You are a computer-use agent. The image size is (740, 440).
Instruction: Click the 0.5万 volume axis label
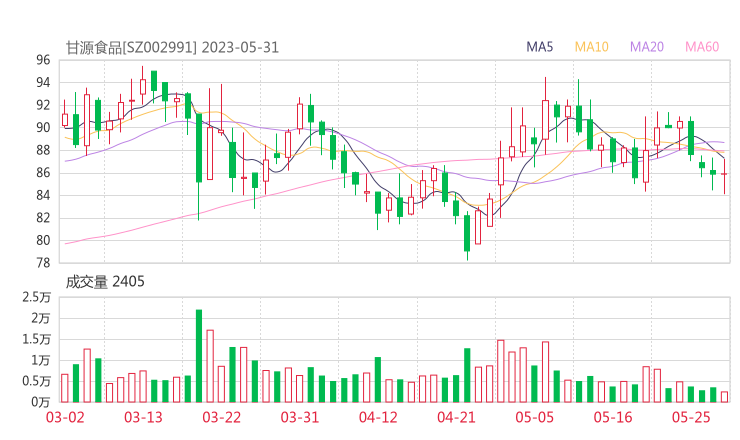tap(36, 381)
